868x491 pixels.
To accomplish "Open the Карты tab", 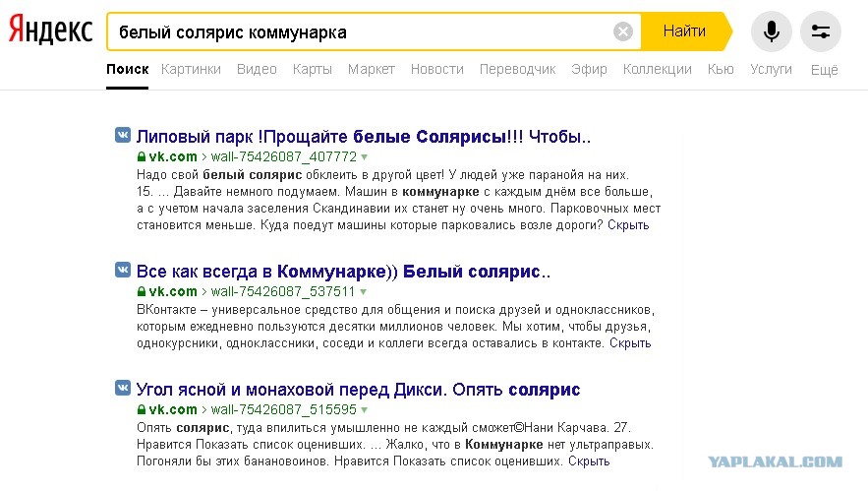I will pos(313,69).
